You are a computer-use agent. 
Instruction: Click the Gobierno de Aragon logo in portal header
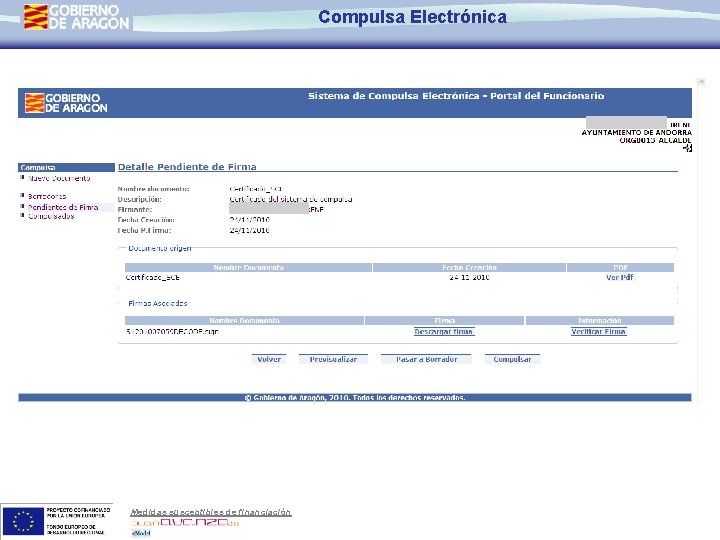coord(66,103)
